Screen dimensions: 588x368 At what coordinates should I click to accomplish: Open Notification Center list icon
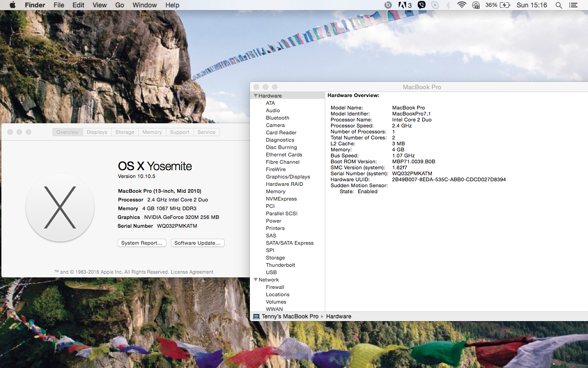pyautogui.click(x=573, y=5)
